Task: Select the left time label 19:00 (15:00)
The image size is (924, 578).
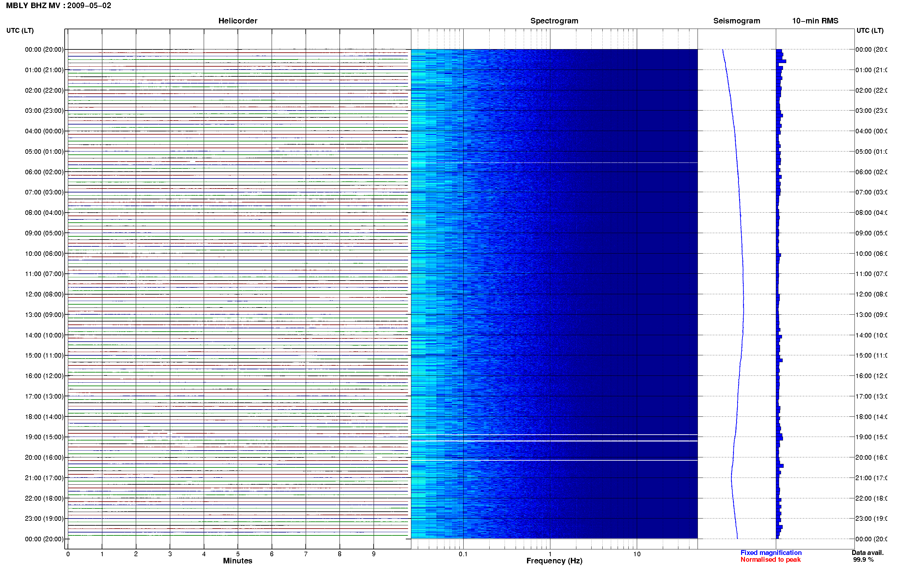Action: [x=44, y=437]
